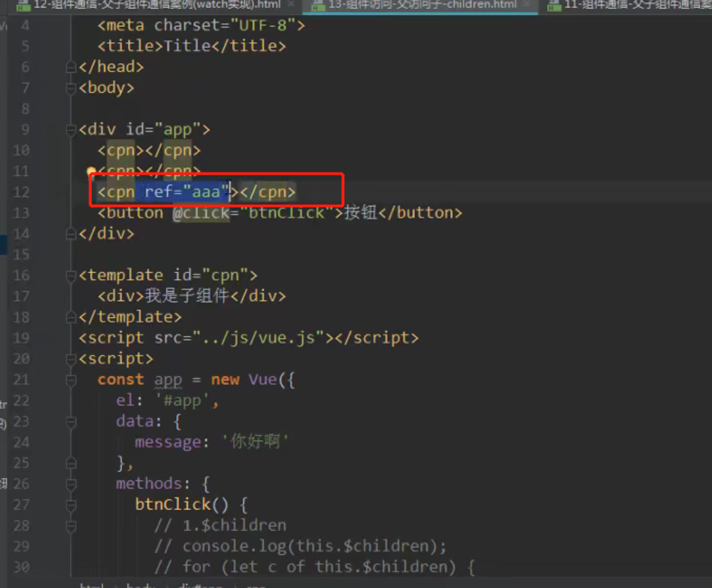Screen dimensions: 712x588
Task: Fold the methods: { block on line 26
Action: [71, 485]
